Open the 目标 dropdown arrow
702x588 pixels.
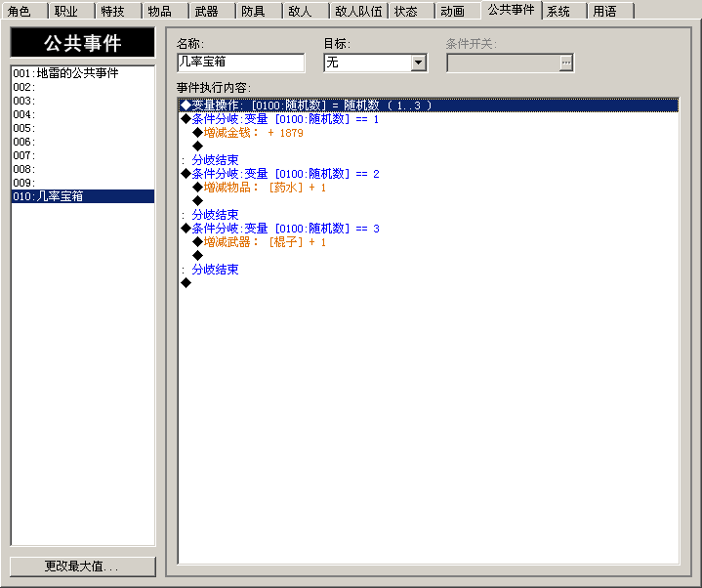point(419,63)
